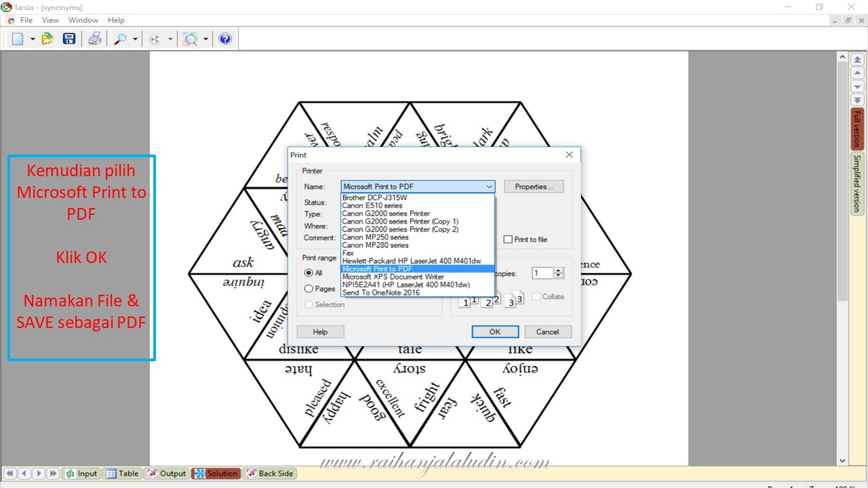868x488 pixels.
Task: Click the page preview magnifier icon
Action: (x=191, y=39)
